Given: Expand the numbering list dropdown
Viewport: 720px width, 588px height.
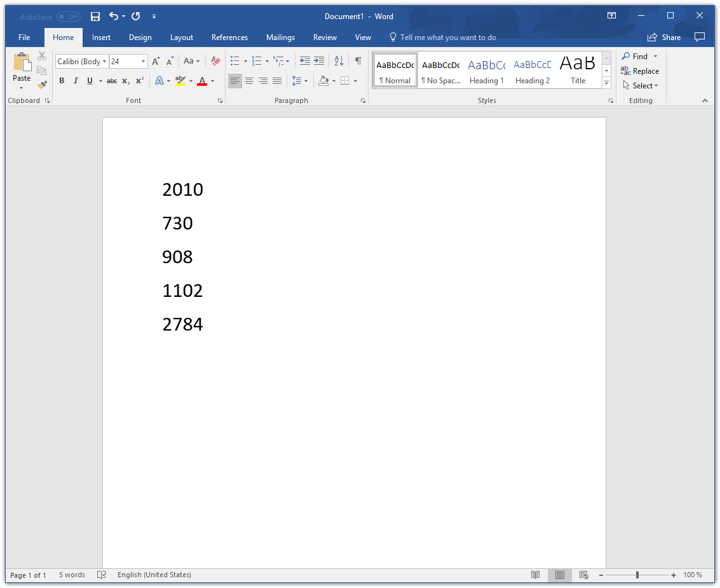Looking at the screenshot, I should click(x=268, y=61).
